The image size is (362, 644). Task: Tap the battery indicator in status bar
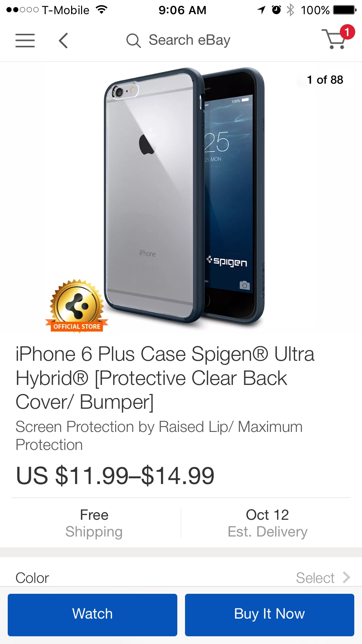tap(345, 10)
